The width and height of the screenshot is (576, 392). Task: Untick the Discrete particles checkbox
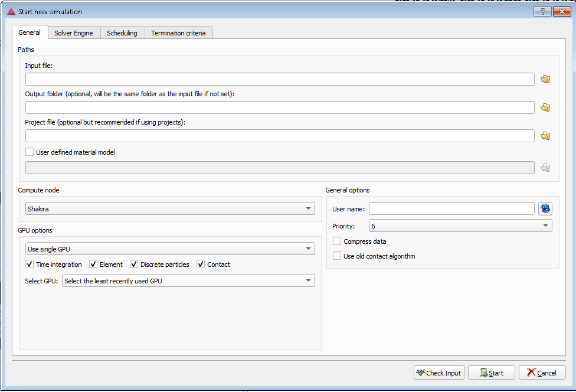(x=135, y=264)
